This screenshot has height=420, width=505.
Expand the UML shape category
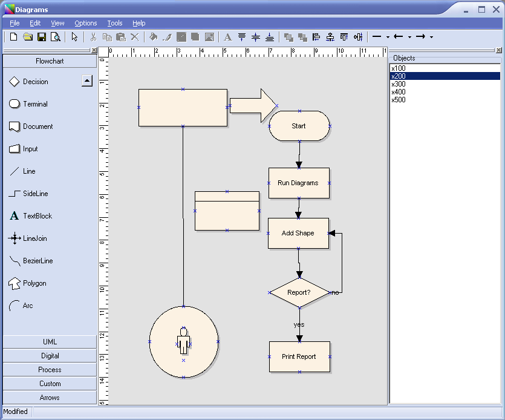[50, 342]
